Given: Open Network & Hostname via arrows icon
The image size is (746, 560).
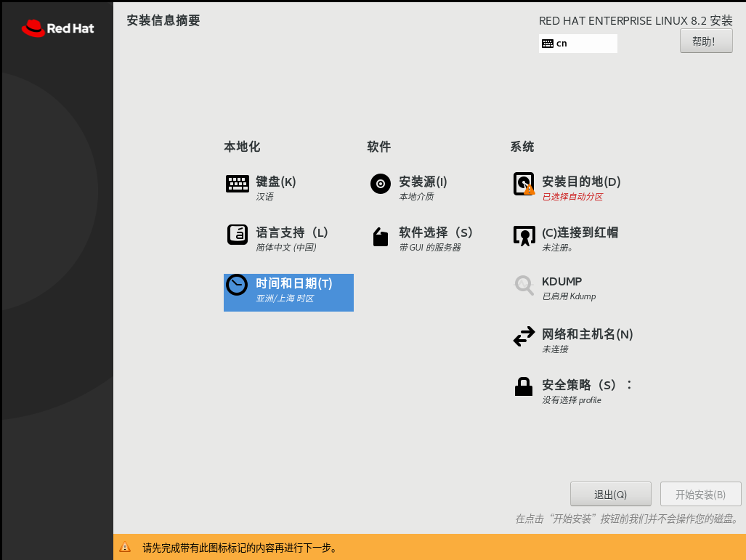Looking at the screenshot, I should point(523,336).
